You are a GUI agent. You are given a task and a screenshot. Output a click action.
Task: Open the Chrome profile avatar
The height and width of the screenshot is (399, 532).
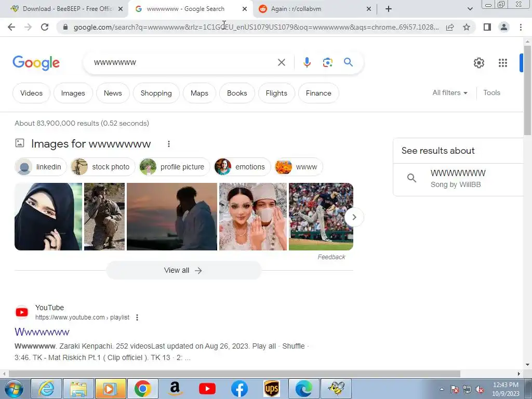[x=504, y=27]
